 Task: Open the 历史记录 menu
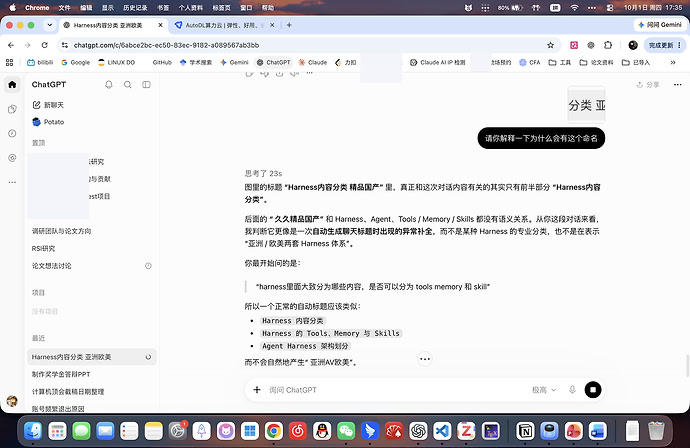[x=135, y=7]
